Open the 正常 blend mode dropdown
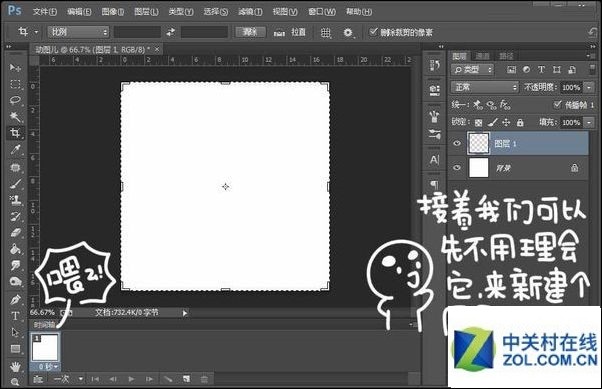The height and width of the screenshot is (389, 602). coord(485,87)
